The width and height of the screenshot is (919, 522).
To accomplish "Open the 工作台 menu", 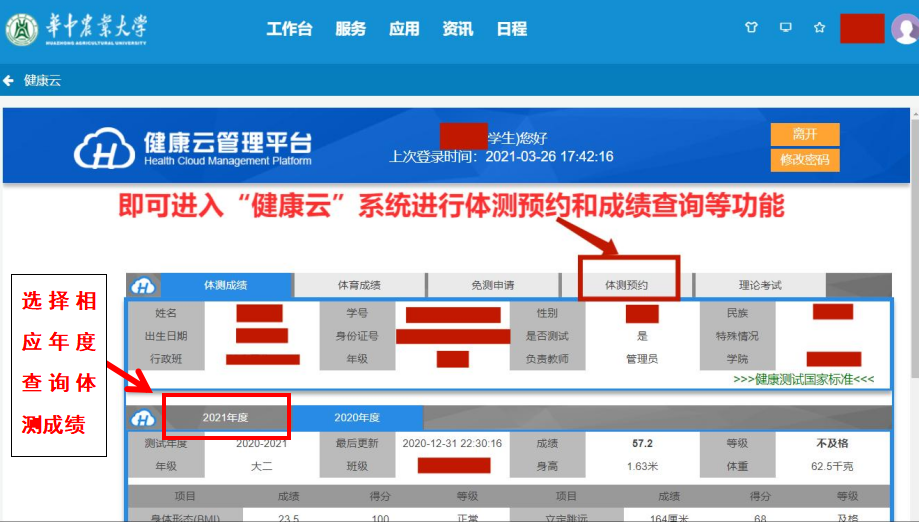I will [289, 29].
